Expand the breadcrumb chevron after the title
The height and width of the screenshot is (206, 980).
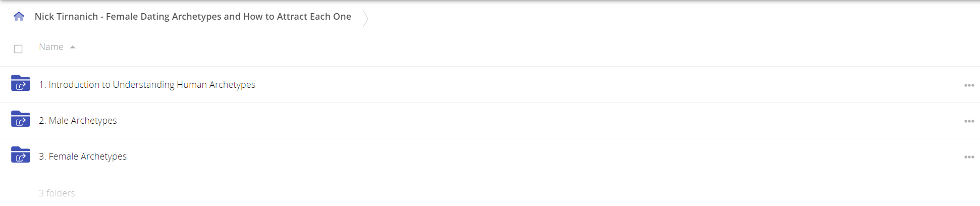click(x=365, y=18)
